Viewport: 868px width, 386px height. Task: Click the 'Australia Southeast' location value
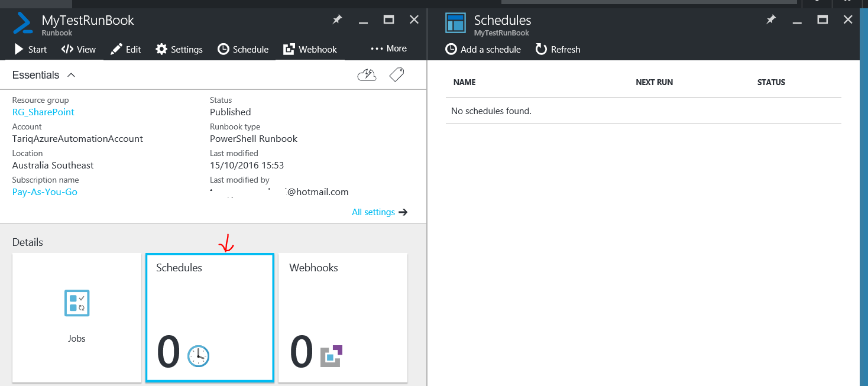(x=53, y=165)
